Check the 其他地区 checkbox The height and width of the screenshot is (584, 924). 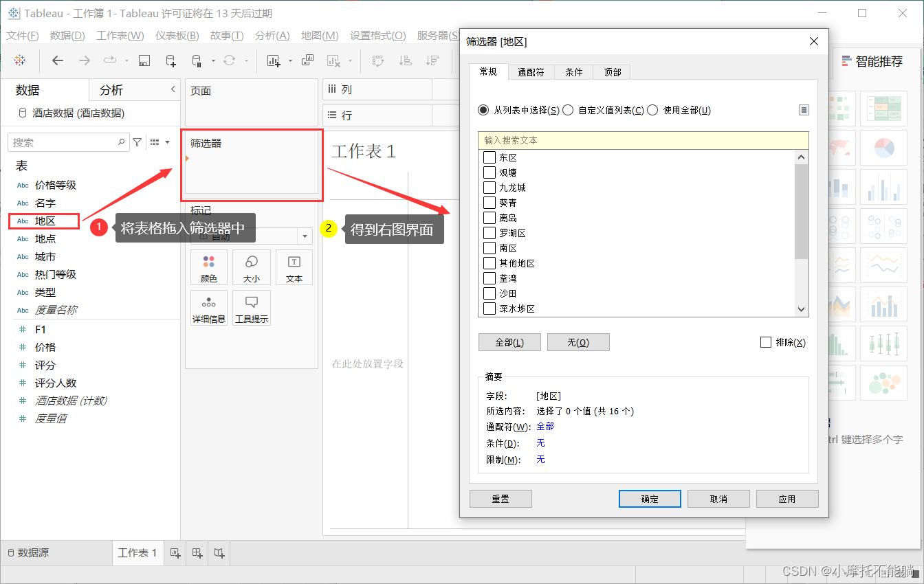click(x=489, y=263)
